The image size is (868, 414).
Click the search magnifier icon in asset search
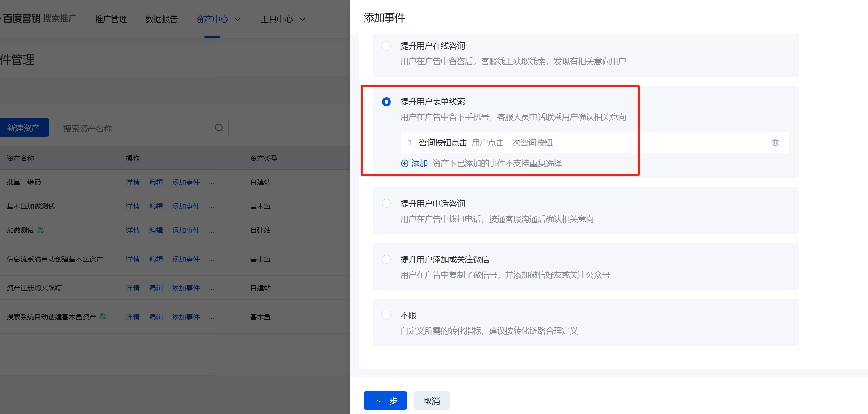219,128
